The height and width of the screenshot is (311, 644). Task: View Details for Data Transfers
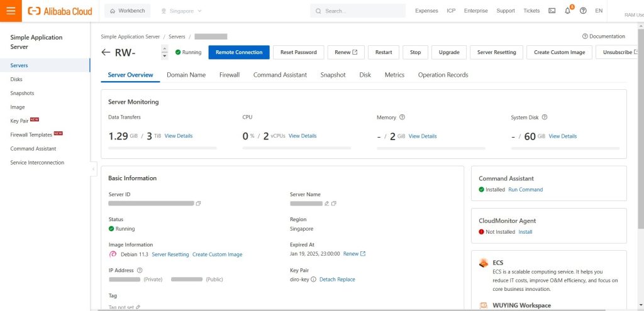pyautogui.click(x=178, y=136)
